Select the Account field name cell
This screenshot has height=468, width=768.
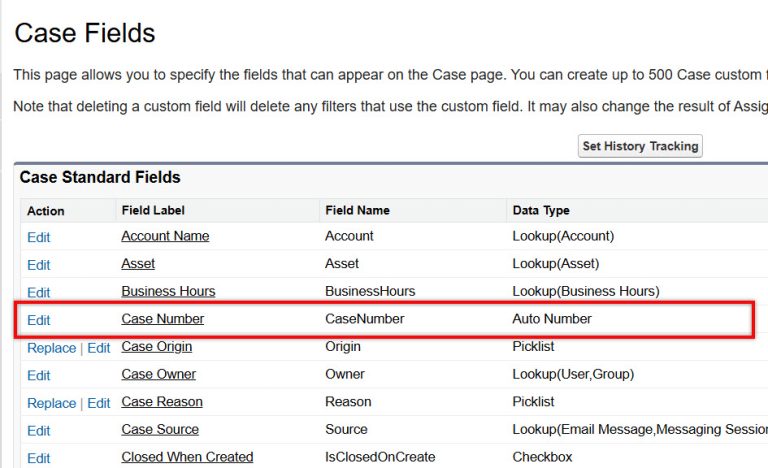coord(349,236)
